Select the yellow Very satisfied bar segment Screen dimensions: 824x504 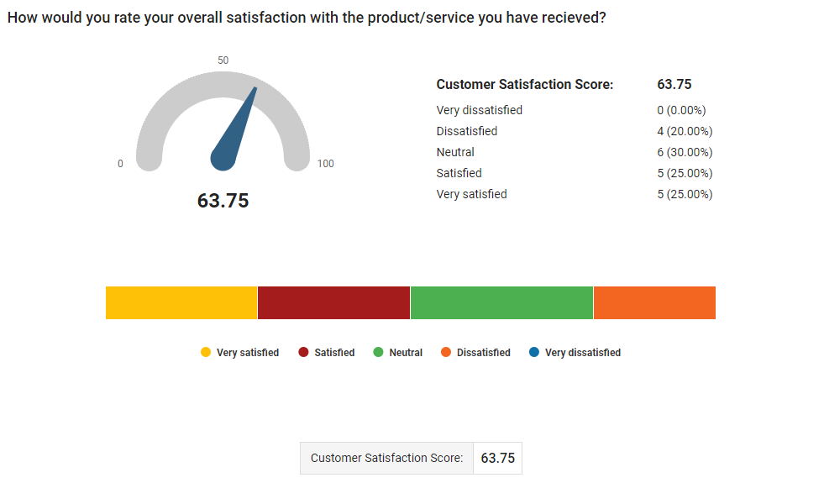[x=181, y=302]
